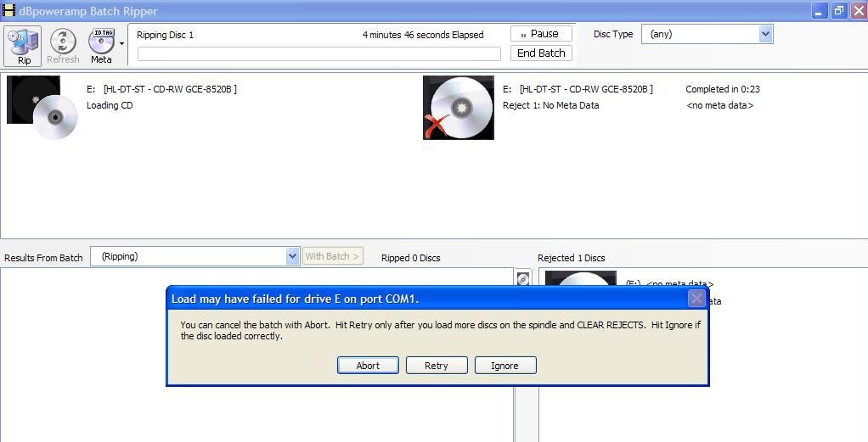Click the ripping progress bar
The height and width of the screenshot is (442, 868).
click(318, 53)
